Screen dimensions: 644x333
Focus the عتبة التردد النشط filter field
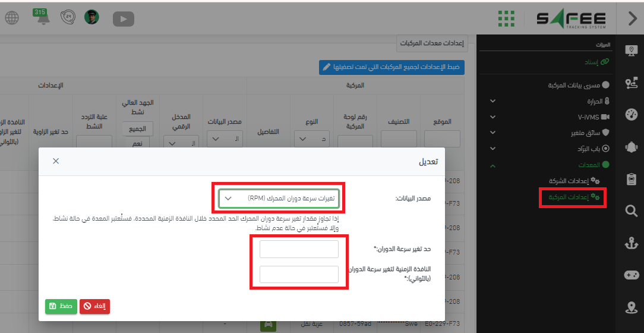(x=94, y=142)
